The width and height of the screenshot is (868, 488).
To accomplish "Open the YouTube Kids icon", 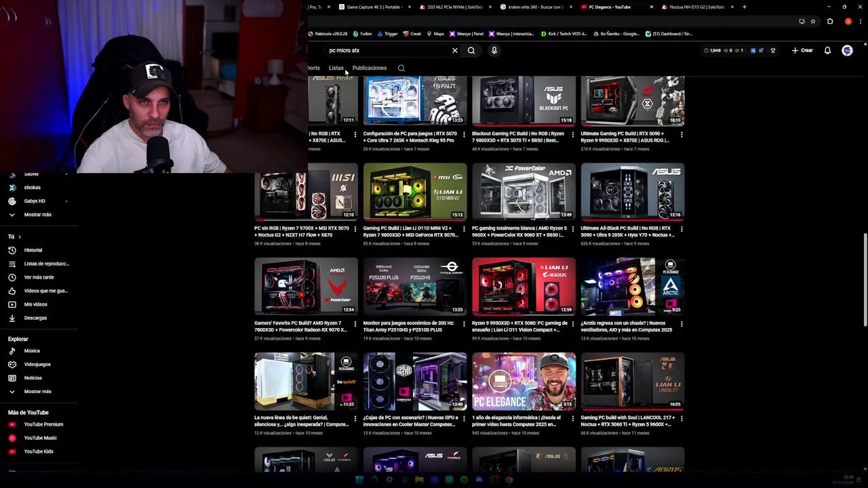I will click(x=12, y=451).
